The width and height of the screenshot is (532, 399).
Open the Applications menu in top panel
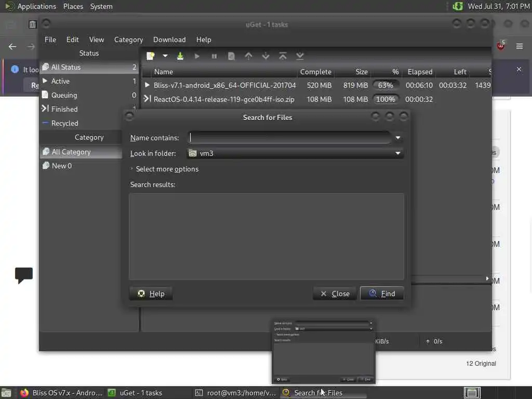click(x=31, y=6)
